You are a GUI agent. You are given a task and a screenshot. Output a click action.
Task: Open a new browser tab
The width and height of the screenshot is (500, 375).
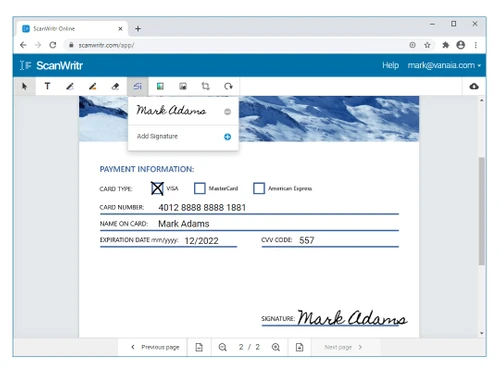pyautogui.click(x=138, y=29)
